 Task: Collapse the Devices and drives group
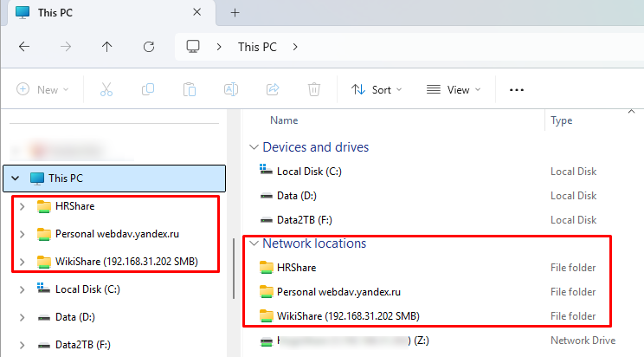(254, 147)
